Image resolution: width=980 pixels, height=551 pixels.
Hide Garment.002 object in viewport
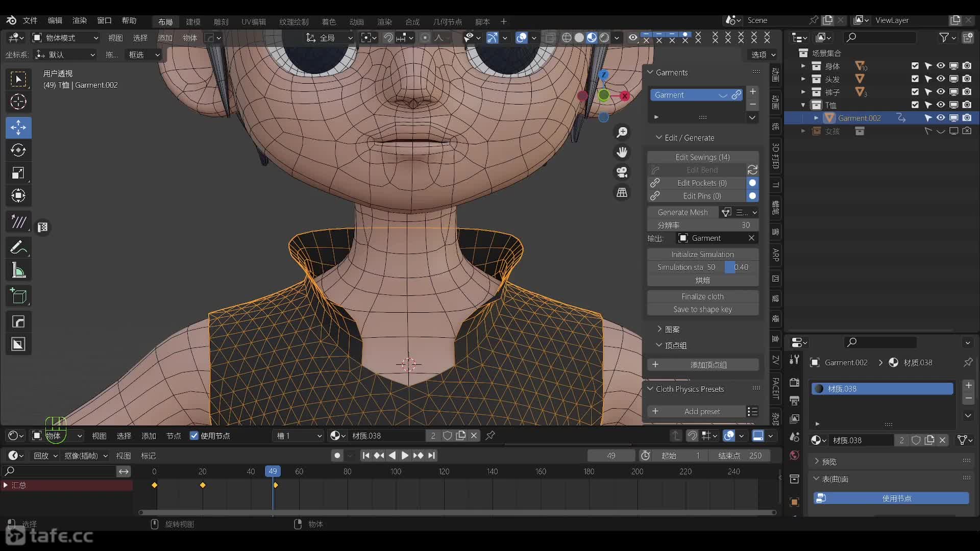[x=941, y=118]
